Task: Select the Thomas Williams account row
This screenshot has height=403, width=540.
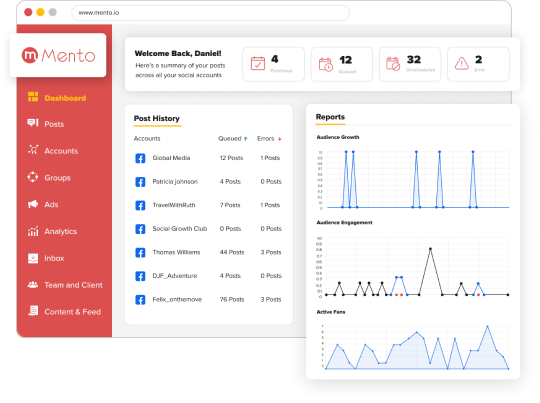Action: [x=208, y=252]
